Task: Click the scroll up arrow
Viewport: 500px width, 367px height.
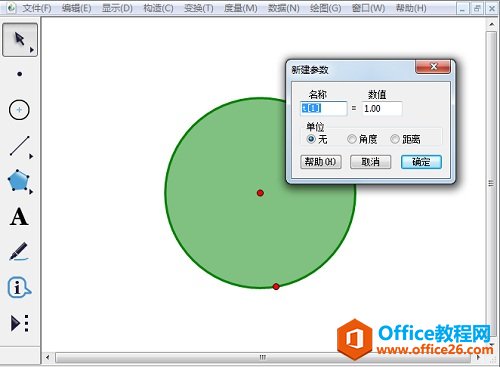Action: [x=491, y=25]
